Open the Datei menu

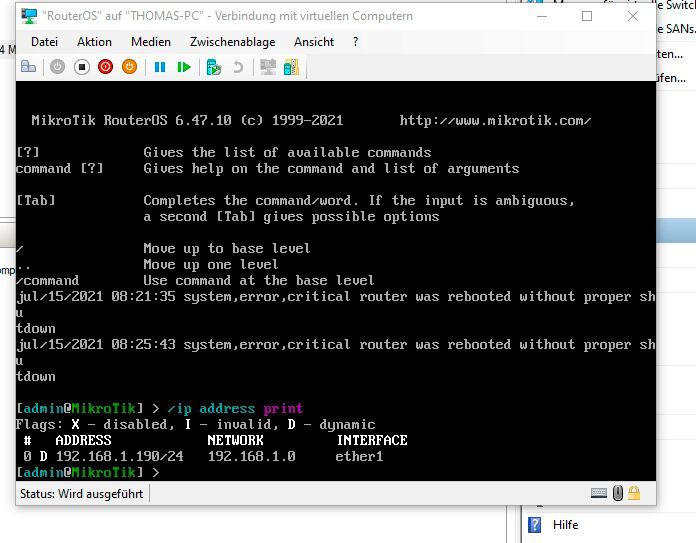click(x=44, y=42)
